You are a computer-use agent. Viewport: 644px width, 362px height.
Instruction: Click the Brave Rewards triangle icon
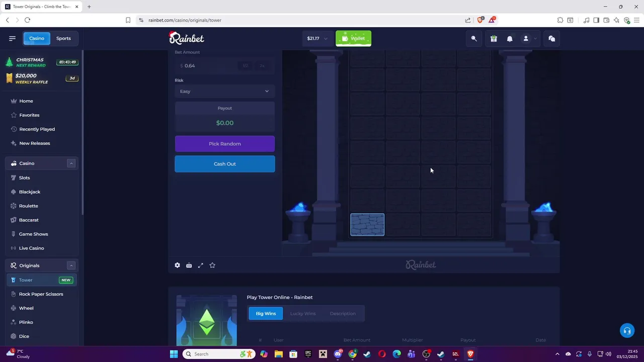[x=492, y=20]
